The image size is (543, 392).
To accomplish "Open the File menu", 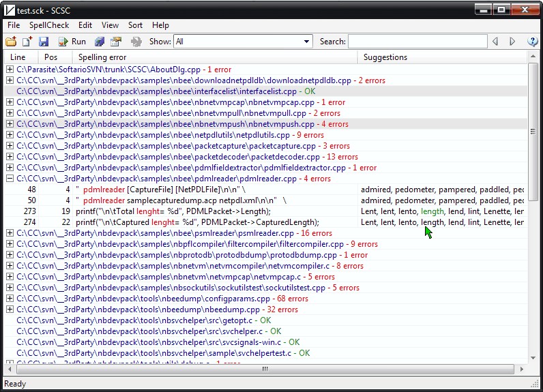I will tap(14, 25).
